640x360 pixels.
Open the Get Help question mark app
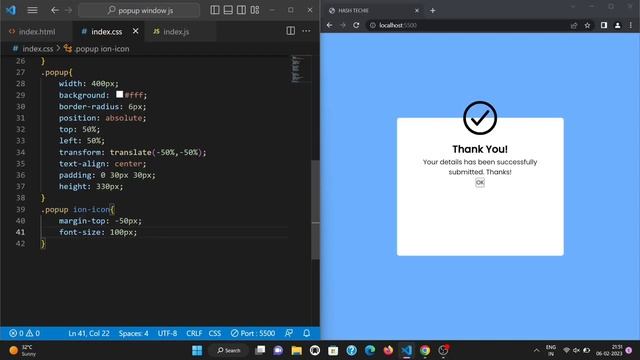click(x=351, y=350)
